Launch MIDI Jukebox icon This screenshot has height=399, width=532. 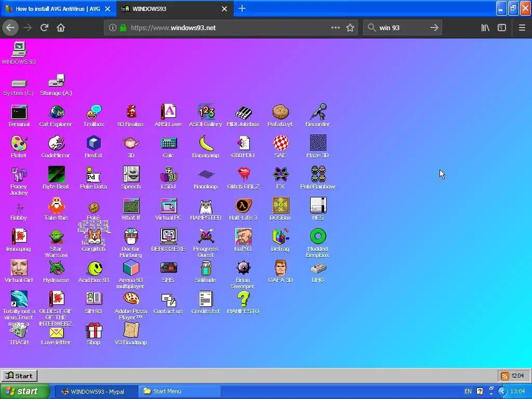[243, 116]
